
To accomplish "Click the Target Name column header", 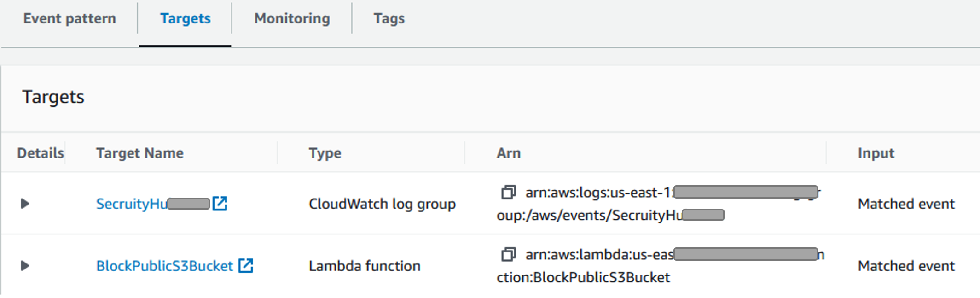I will (139, 152).
